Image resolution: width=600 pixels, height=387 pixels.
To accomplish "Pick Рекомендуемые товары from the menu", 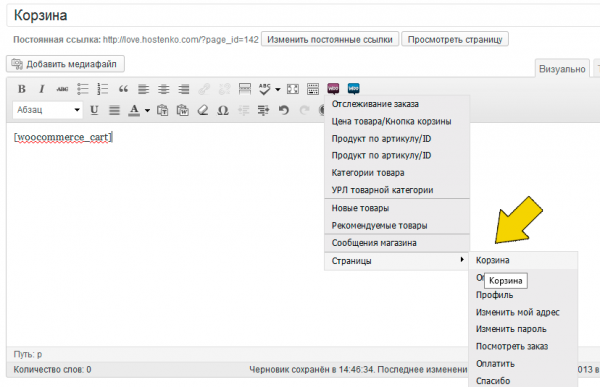I will 397,225.
